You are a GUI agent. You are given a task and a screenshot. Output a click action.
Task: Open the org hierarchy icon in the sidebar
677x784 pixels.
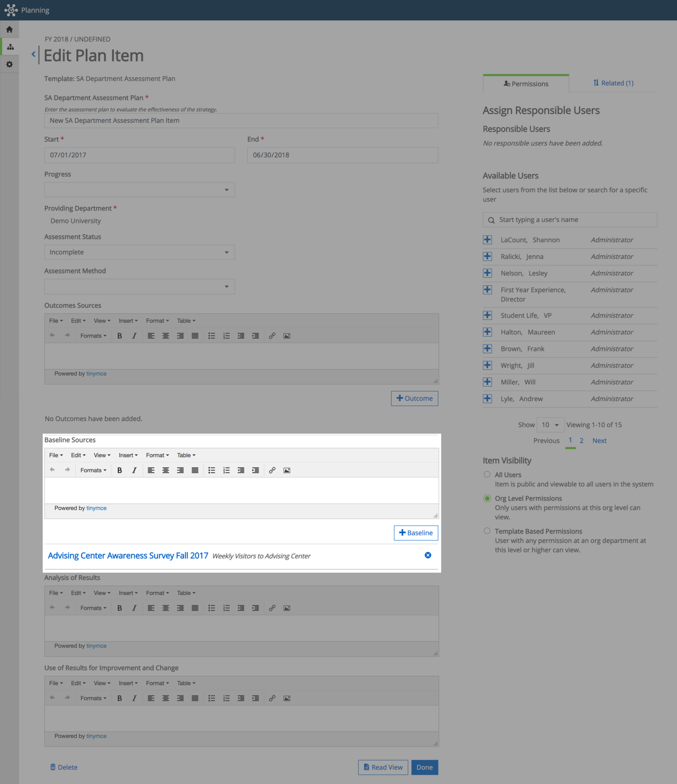10,47
